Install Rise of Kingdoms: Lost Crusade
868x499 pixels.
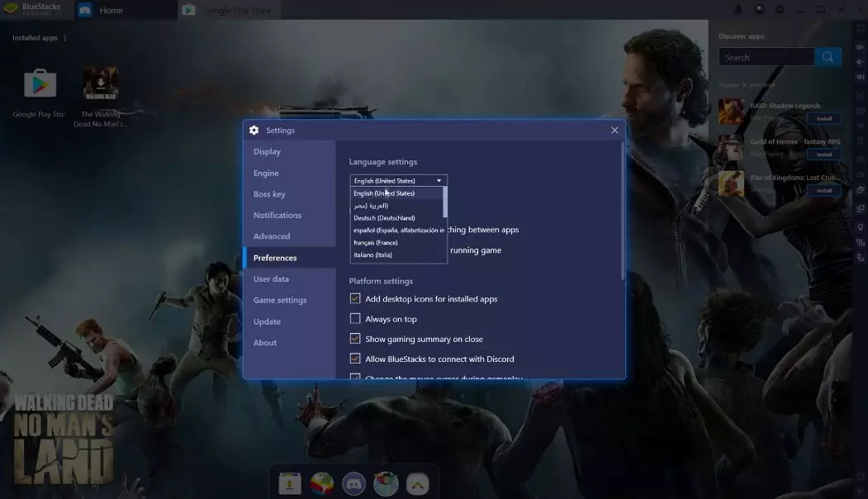pos(823,190)
